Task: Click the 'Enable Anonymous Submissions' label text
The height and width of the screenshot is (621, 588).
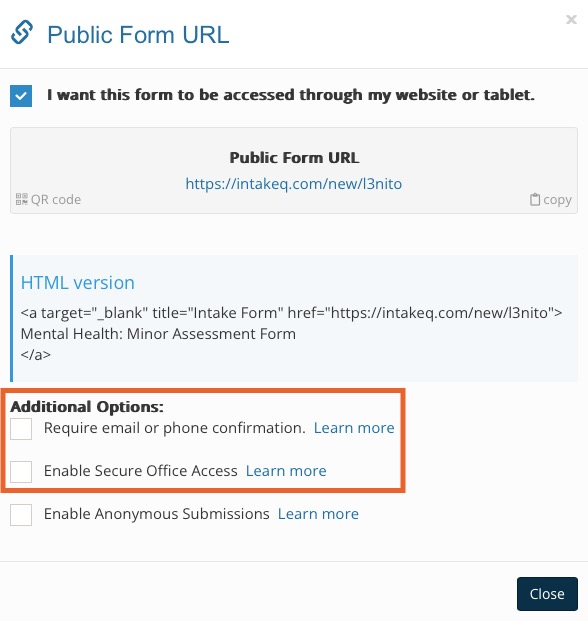Action: tap(156, 514)
